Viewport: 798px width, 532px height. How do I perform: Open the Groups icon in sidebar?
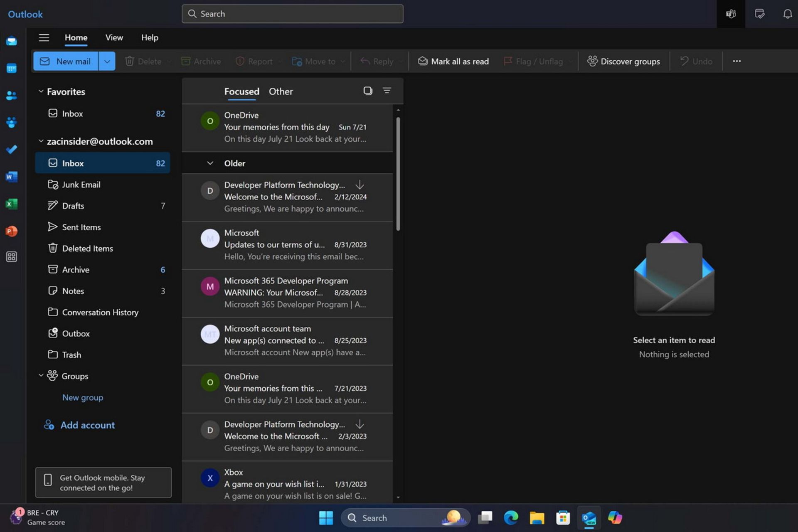(12, 123)
